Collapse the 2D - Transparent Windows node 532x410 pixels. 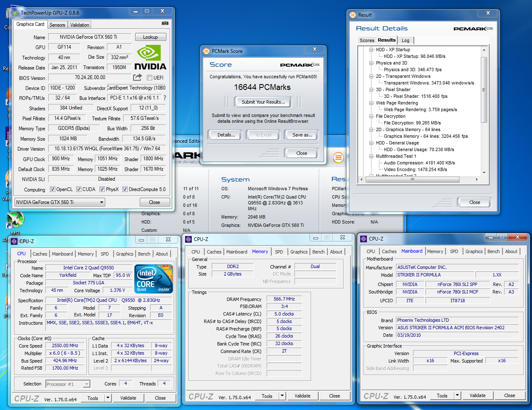point(371,76)
